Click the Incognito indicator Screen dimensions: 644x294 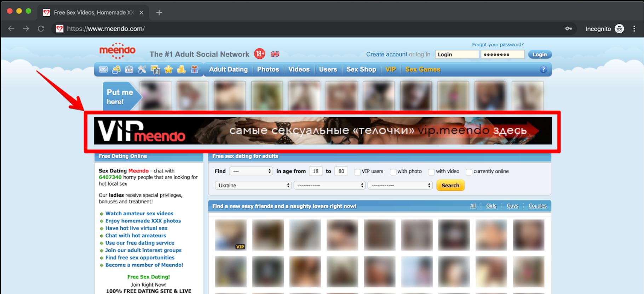(x=604, y=29)
